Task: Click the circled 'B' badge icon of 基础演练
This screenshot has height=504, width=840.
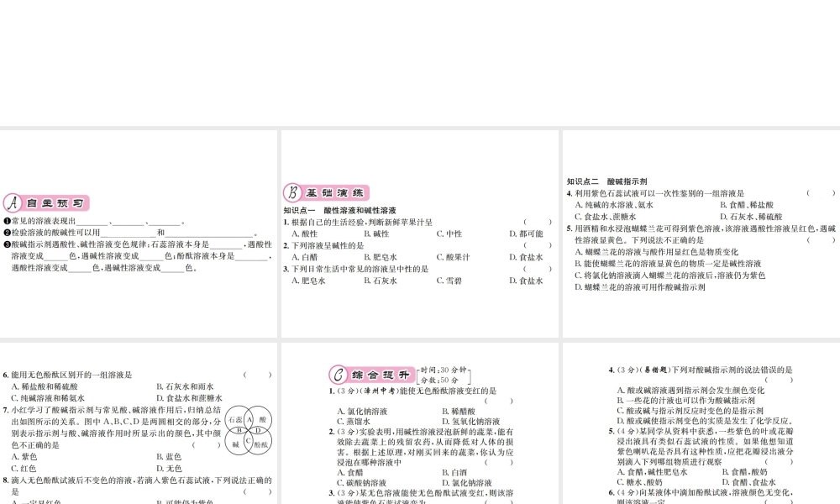Action: [292, 192]
